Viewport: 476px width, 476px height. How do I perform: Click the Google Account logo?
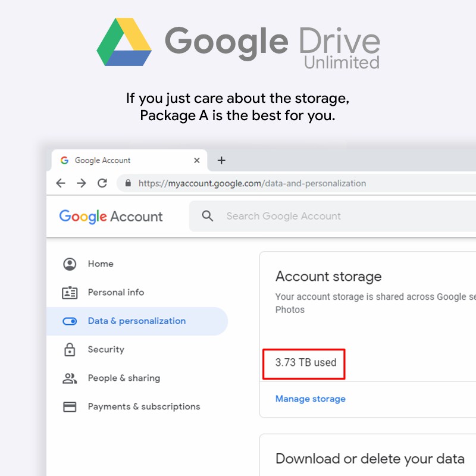coord(111,217)
